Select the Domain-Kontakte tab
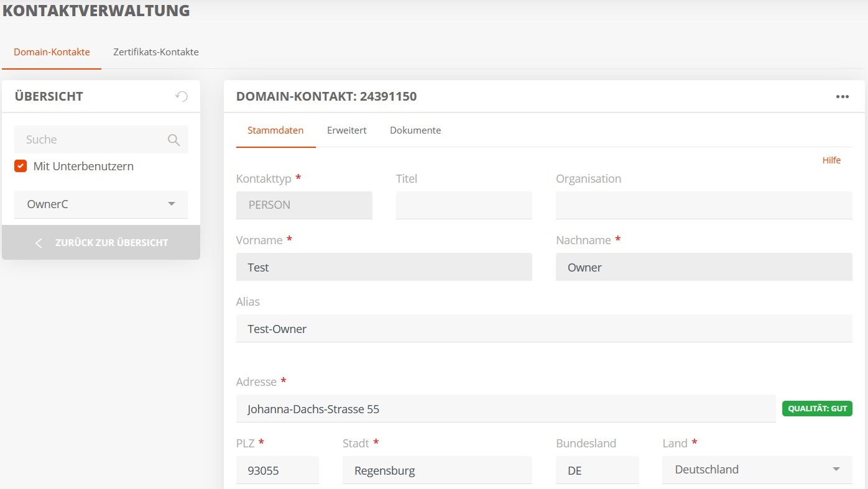 coord(52,52)
